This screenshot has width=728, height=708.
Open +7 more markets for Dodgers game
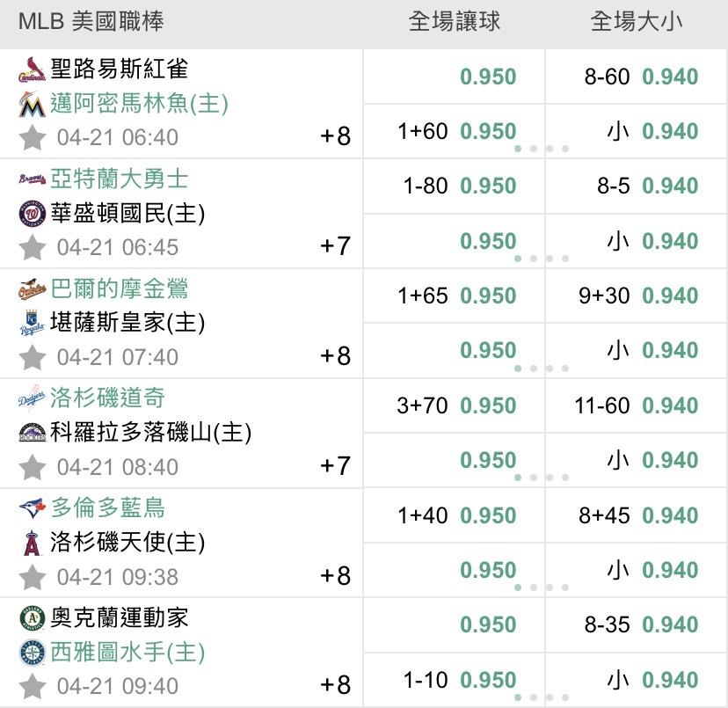coord(335,465)
